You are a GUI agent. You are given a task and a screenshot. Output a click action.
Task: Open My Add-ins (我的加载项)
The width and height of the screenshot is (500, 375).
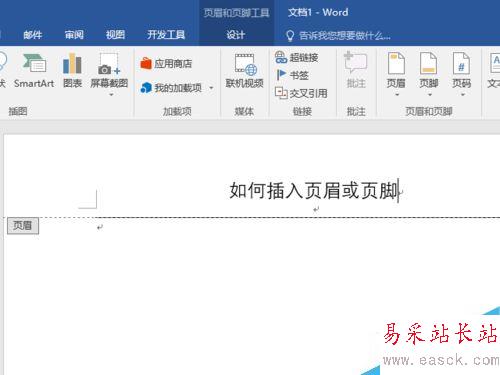(171, 88)
